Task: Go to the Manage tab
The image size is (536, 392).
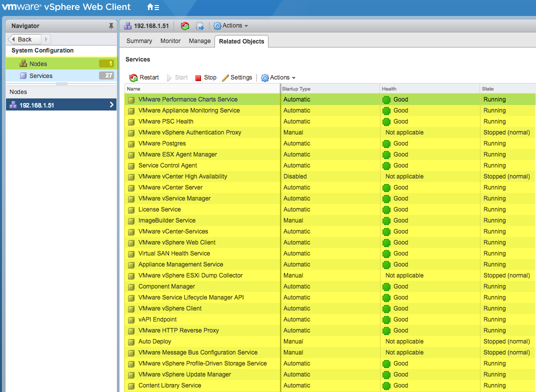Action: tap(199, 41)
